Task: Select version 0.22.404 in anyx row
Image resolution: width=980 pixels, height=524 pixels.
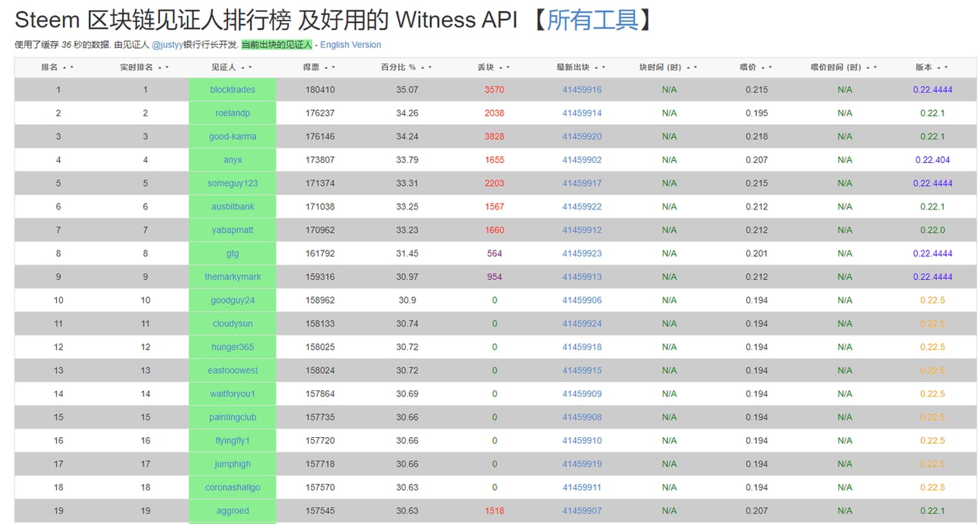Action: click(933, 160)
